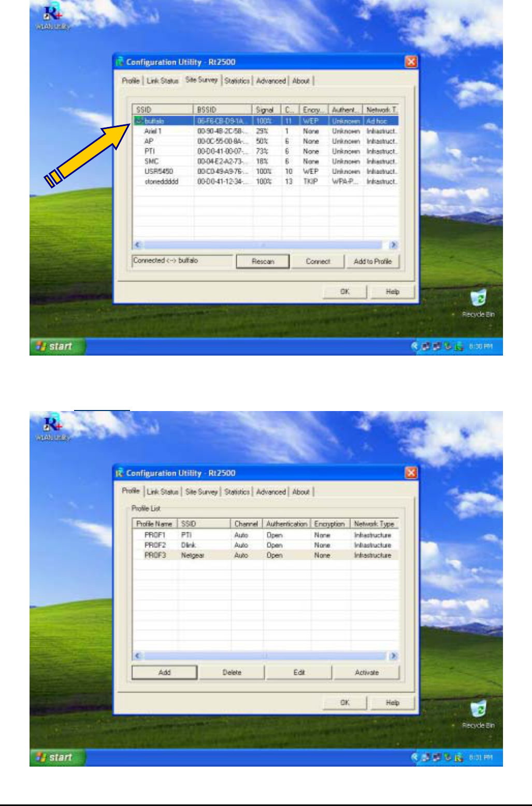Open Link Status tab in Profile List window
Screen dimensions: 532x806
pos(163,492)
